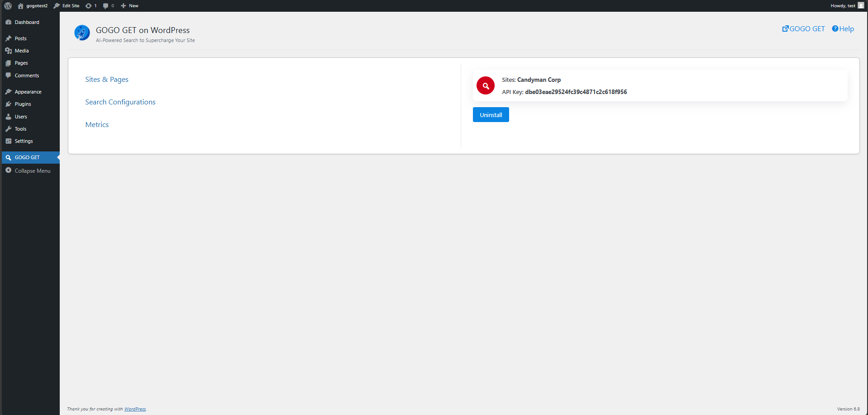The height and width of the screenshot is (415, 868).
Task: Click the Uninstall button
Action: click(491, 115)
